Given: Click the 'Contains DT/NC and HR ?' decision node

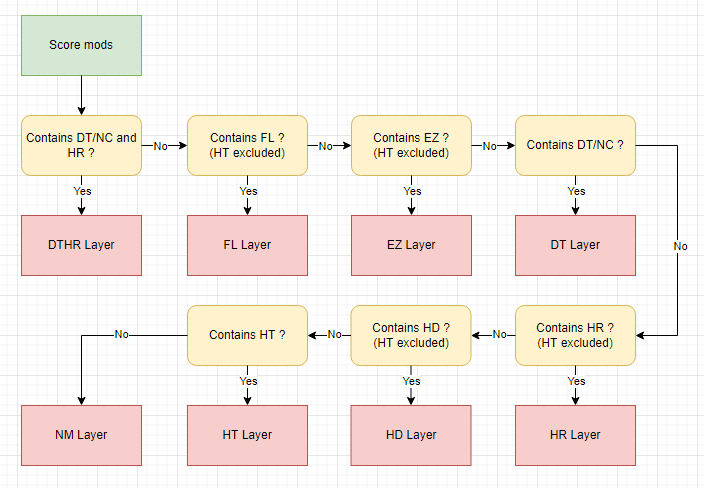Looking at the screenshot, I should click(x=81, y=145).
